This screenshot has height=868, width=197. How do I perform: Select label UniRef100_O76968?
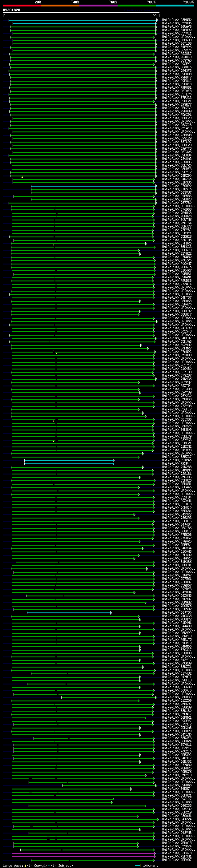click(x=177, y=209)
